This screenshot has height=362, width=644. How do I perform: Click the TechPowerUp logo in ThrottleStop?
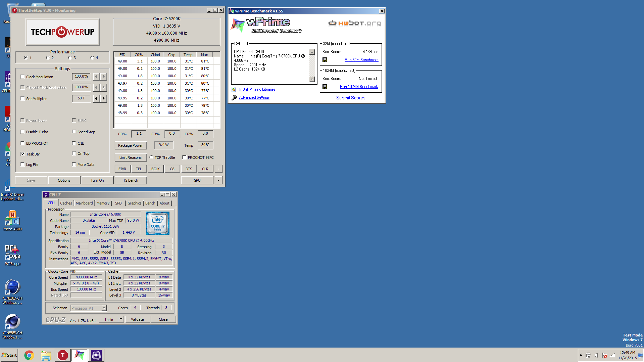click(62, 32)
